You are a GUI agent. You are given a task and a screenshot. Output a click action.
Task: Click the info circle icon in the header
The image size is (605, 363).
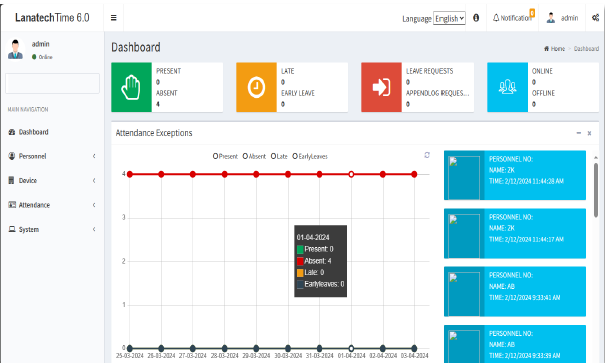click(476, 18)
